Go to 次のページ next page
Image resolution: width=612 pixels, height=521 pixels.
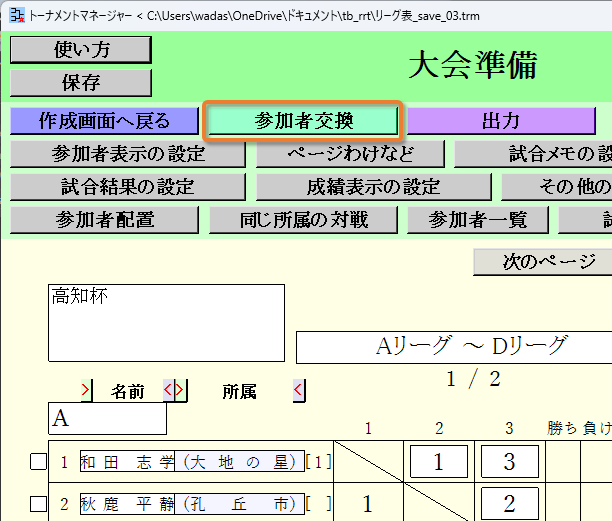(x=543, y=262)
